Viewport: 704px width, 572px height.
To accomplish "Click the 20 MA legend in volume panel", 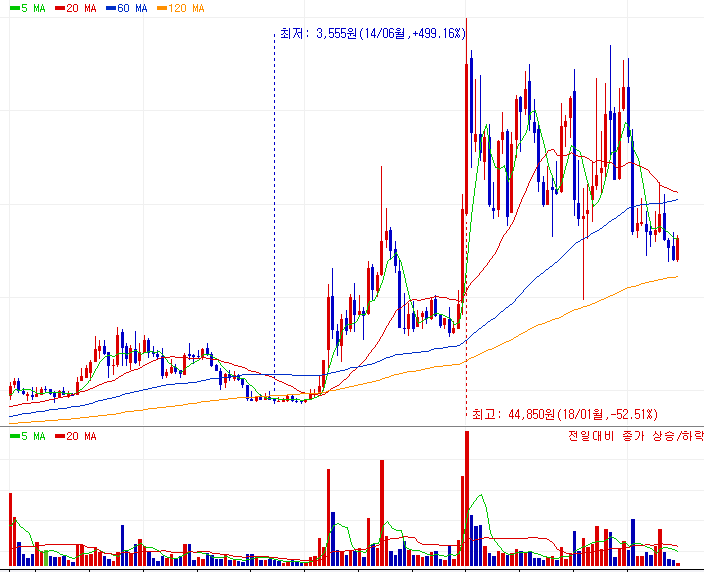I will (x=75, y=436).
